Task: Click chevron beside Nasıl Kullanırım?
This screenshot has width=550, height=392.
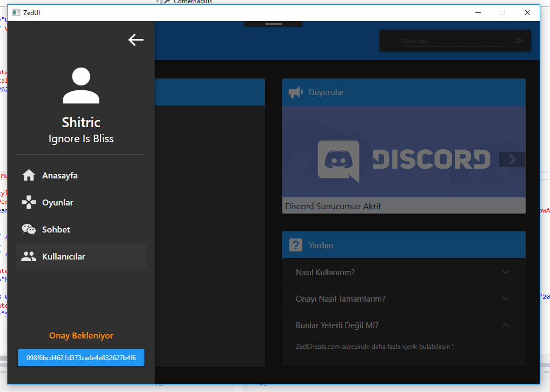Action: tap(506, 272)
